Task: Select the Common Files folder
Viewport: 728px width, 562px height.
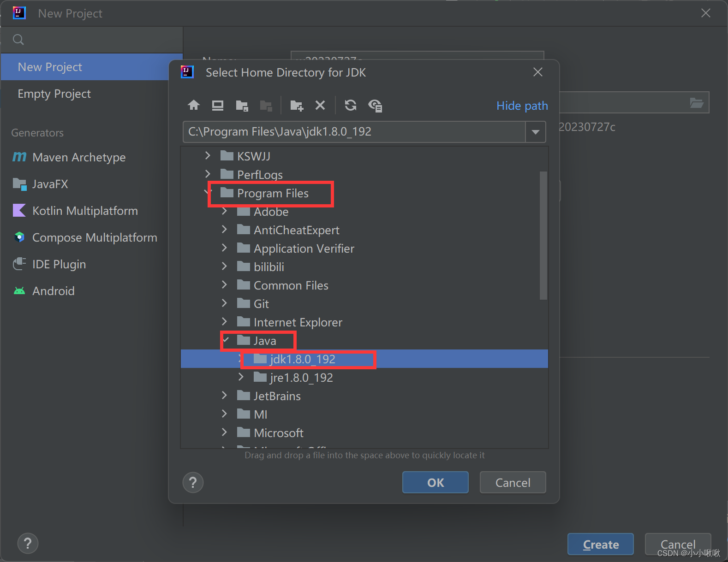Action: pyautogui.click(x=291, y=285)
